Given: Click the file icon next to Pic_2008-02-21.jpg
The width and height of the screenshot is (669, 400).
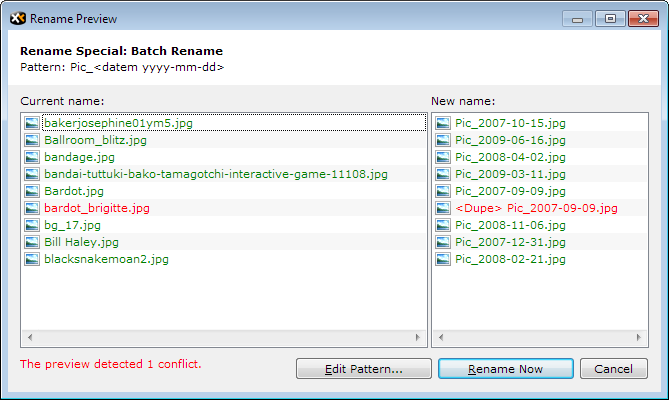Looking at the screenshot, I should coord(443,259).
